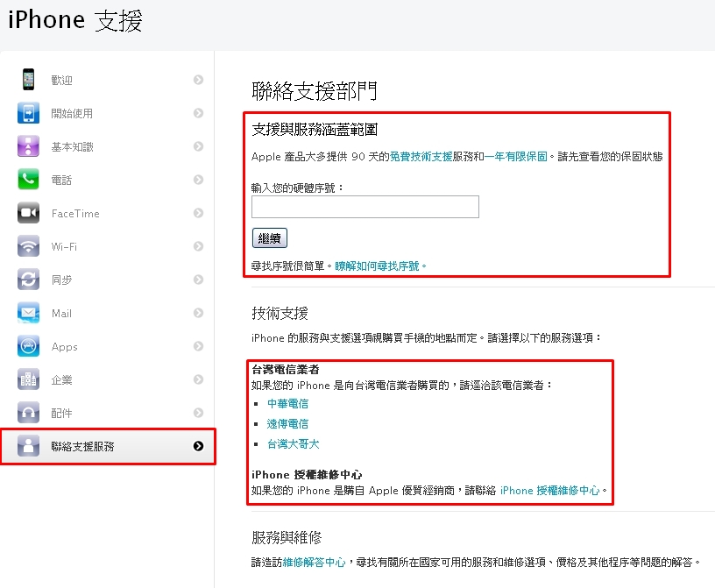Open the 電話 menu label

tap(61, 181)
